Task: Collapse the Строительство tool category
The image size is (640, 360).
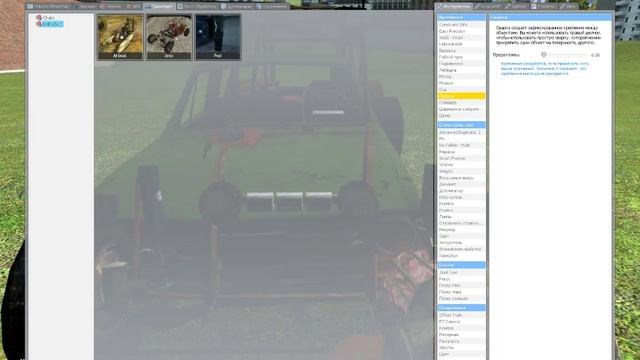Action: tap(461, 125)
